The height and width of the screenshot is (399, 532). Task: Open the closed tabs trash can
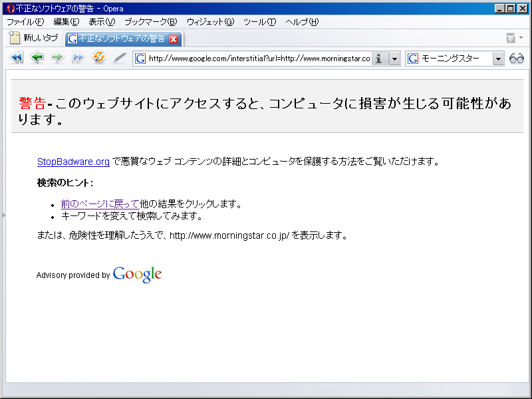pos(511,38)
